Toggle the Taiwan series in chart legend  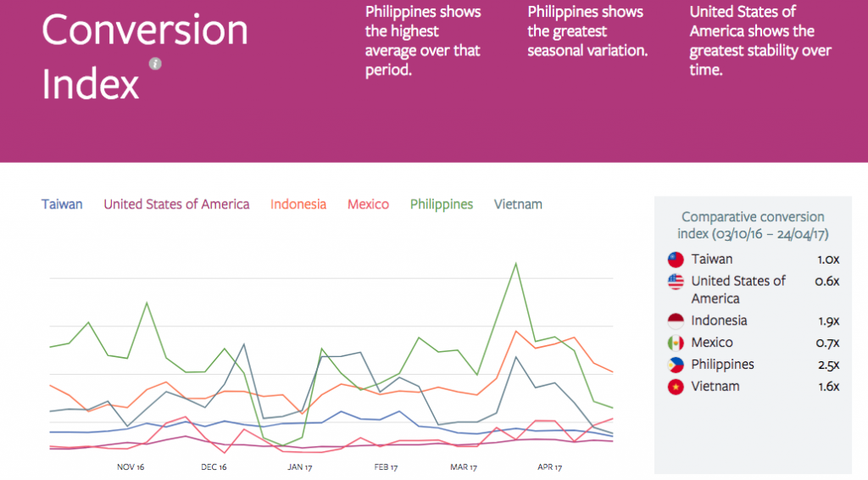click(62, 204)
